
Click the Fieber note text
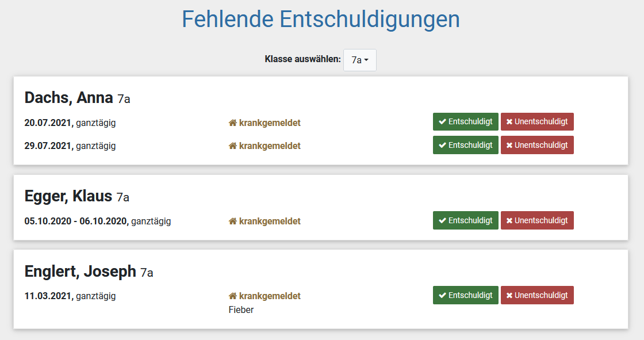point(241,310)
